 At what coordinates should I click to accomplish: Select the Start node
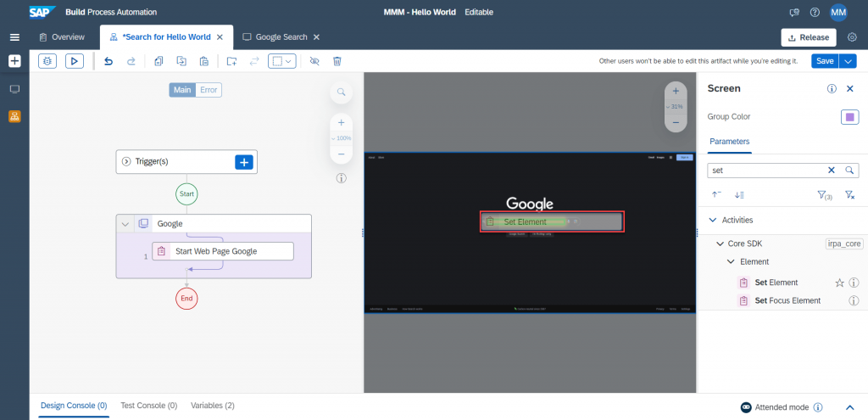pyautogui.click(x=186, y=194)
